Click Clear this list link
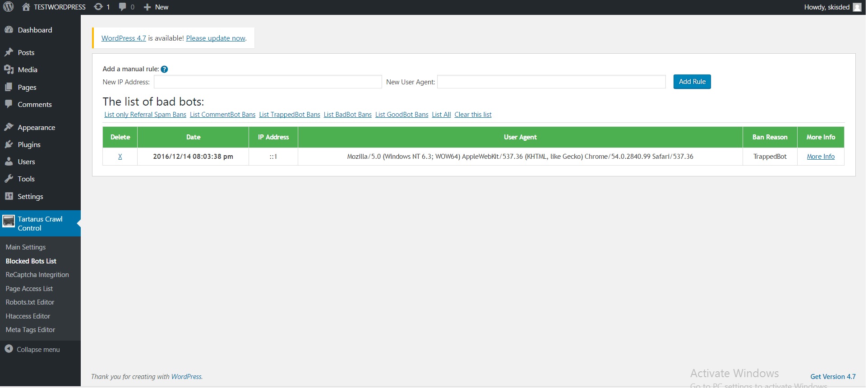868x388 pixels. [x=473, y=115]
